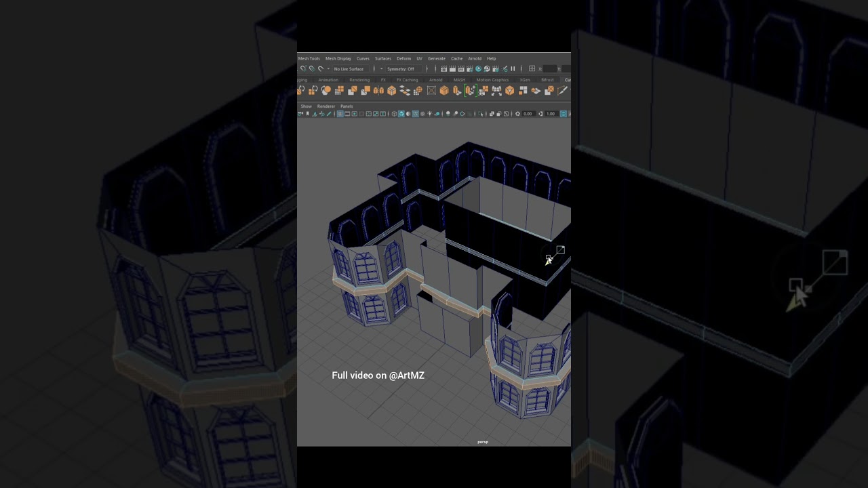The image size is (868, 488).
Task: Toggle Use All Lights bulb icon
Action: [x=430, y=114]
